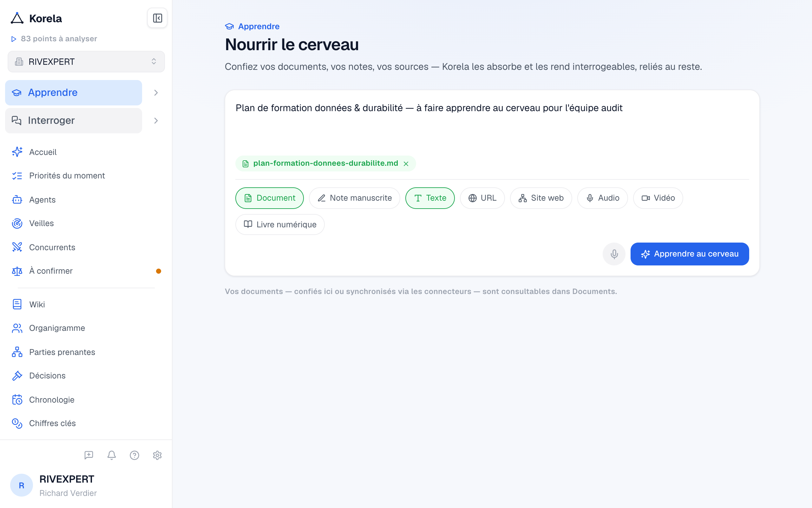Toggle the URL source type
Image resolution: width=812 pixels, height=508 pixels.
click(482, 198)
